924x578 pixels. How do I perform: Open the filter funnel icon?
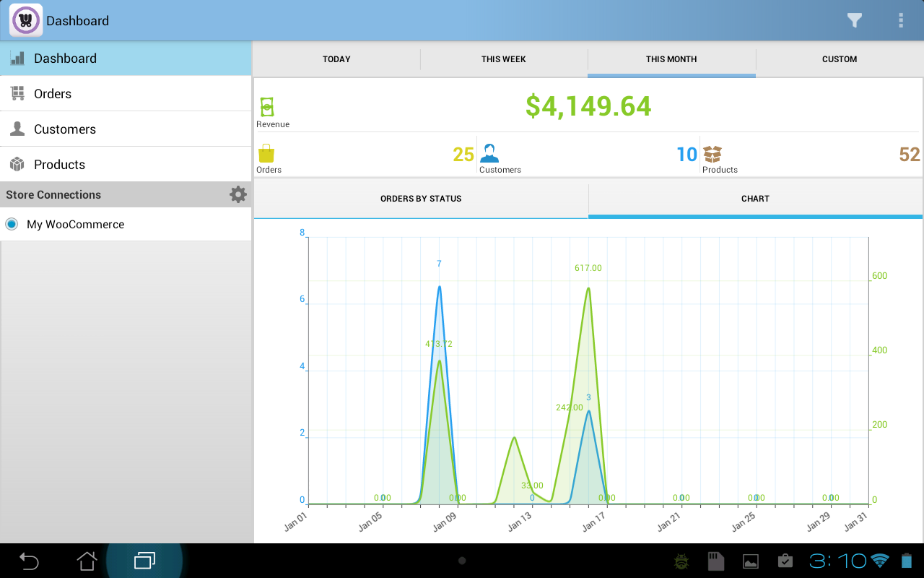855,21
